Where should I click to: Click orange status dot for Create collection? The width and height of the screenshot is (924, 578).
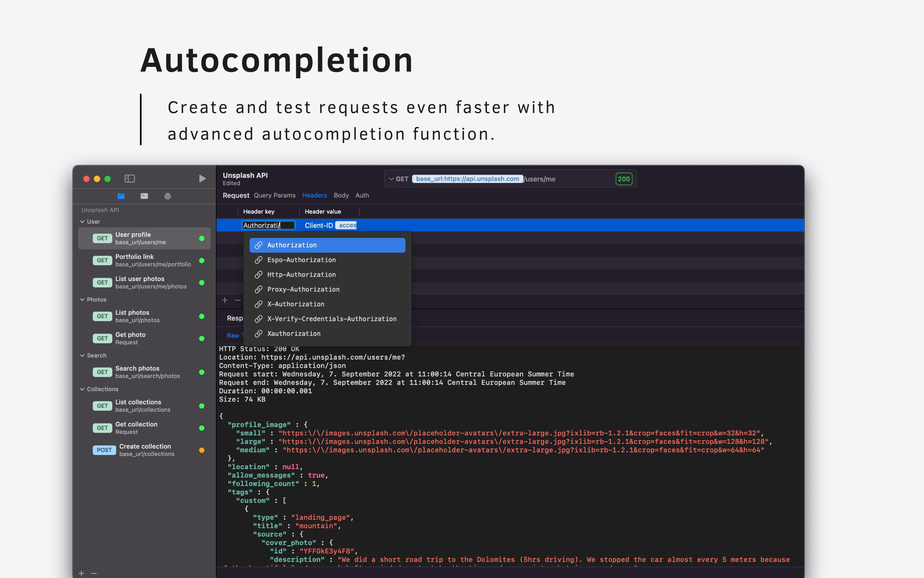[201, 450]
